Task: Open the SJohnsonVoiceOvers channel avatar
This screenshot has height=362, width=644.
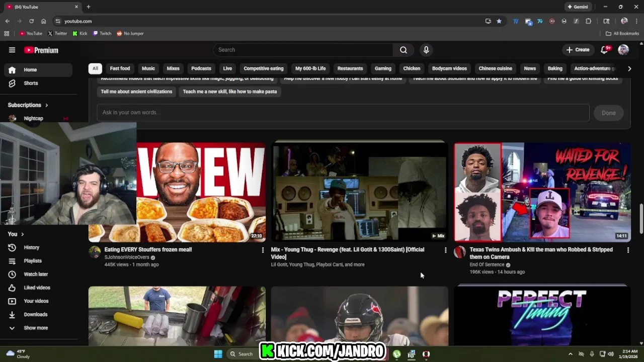Action: (95, 252)
